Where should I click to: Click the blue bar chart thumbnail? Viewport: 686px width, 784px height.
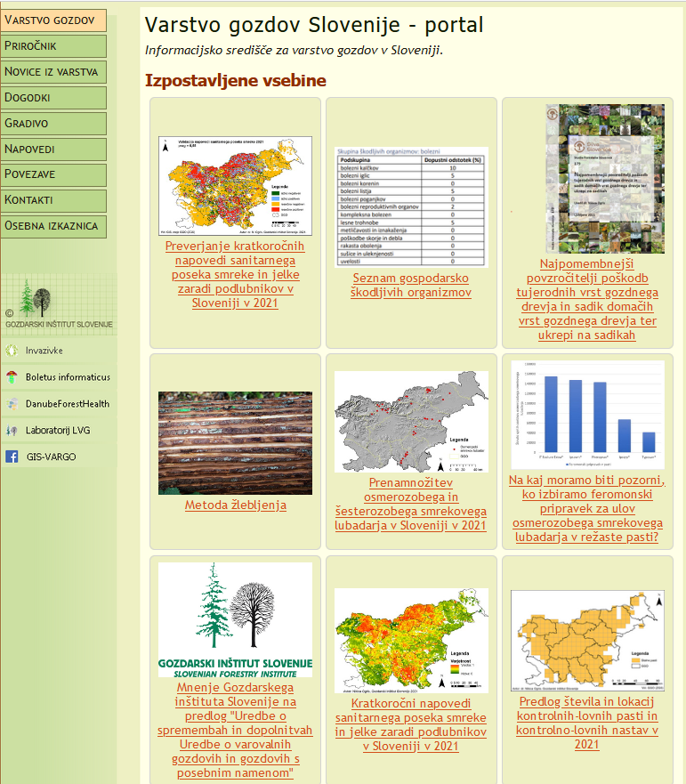tap(587, 414)
